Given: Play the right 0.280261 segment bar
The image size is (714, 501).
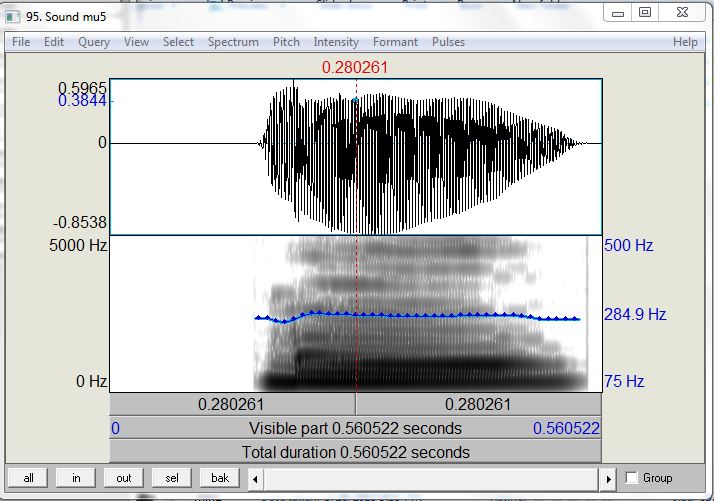Looking at the screenshot, I should click(x=479, y=404).
